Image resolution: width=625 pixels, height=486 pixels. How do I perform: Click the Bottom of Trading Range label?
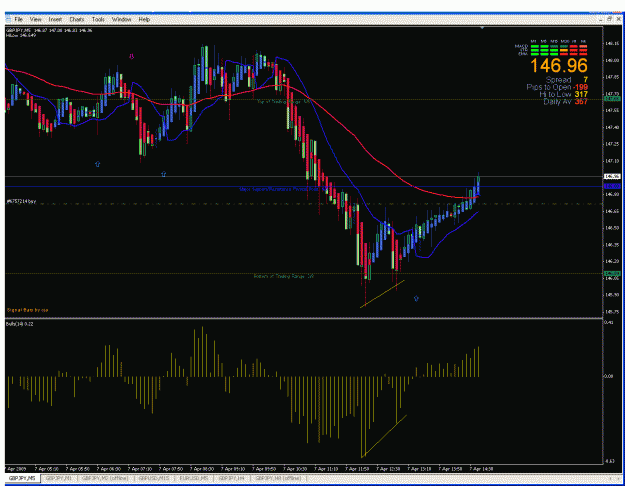click(x=284, y=276)
